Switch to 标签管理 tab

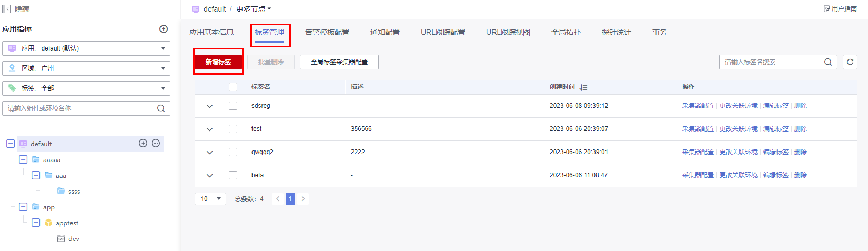[x=269, y=32]
